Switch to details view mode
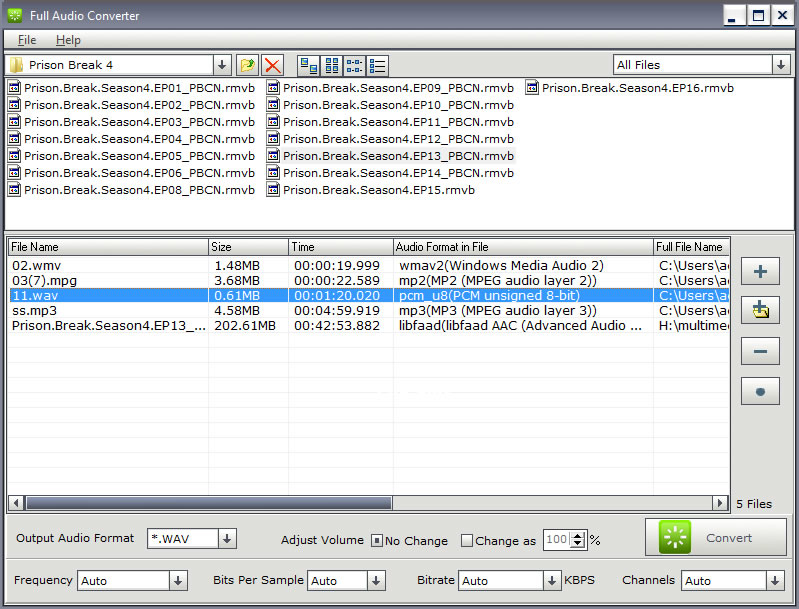 pyautogui.click(x=378, y=65)
